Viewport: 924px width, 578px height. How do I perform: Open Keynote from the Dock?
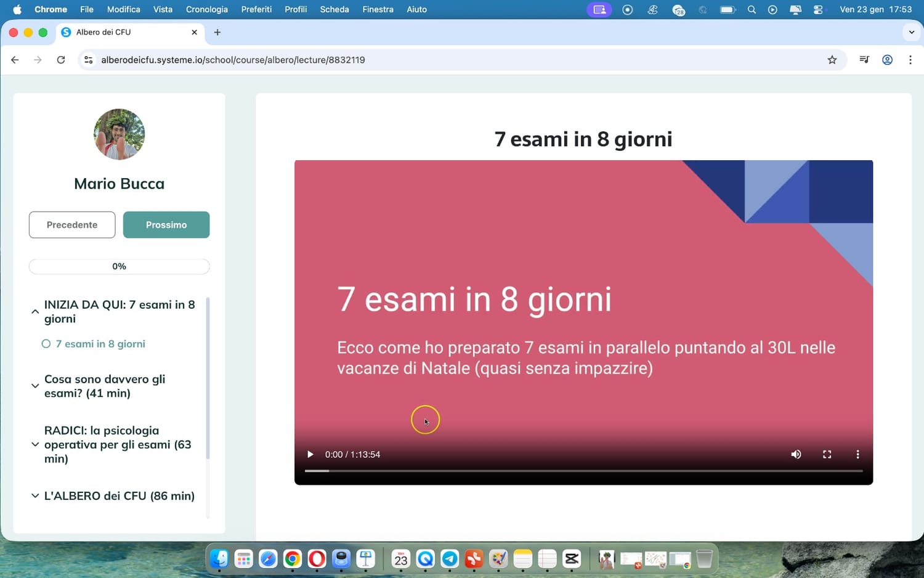point(366,559)
